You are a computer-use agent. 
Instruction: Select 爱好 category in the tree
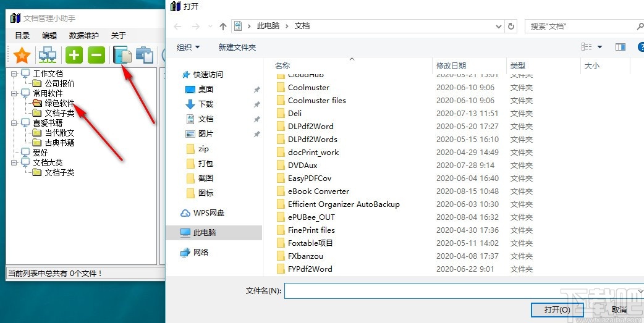point(40,153)
